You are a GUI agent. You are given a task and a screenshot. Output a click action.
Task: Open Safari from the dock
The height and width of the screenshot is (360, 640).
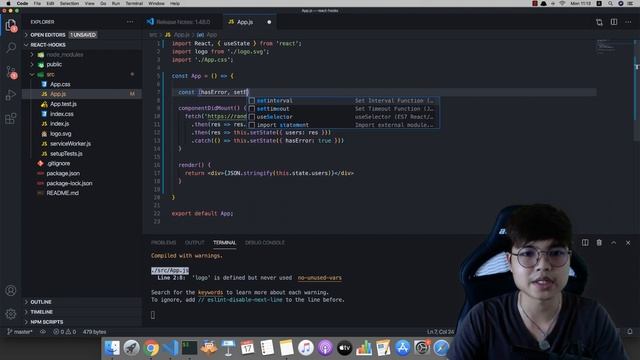tap(441, 348)
